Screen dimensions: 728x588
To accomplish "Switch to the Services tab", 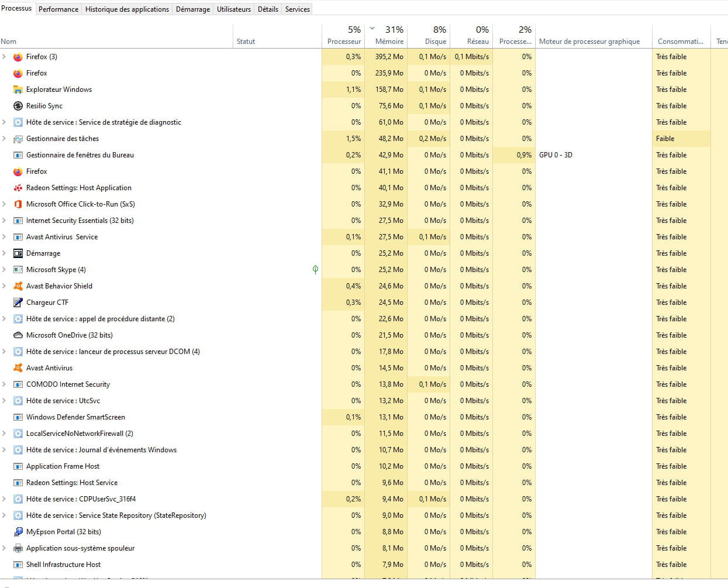I will click(x=298, y=9).
